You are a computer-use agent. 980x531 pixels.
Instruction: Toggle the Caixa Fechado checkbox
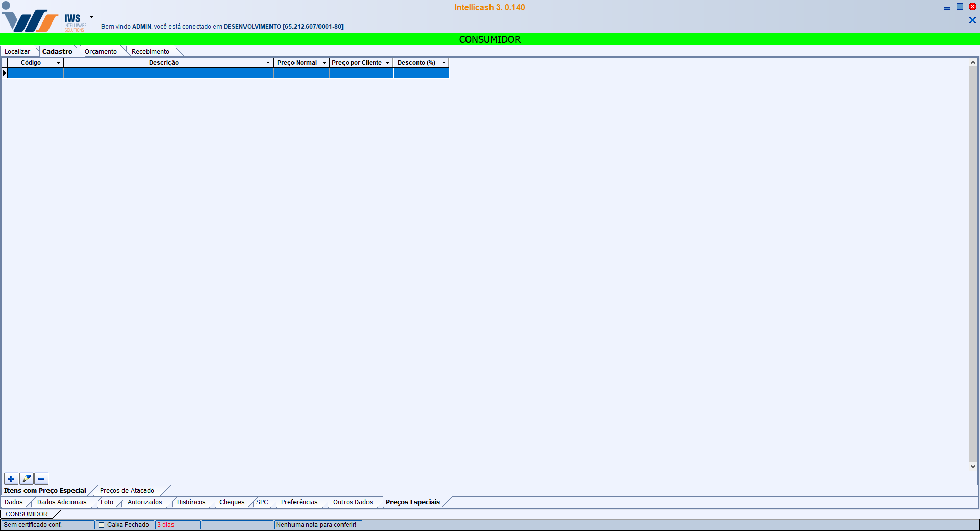tap(101, 525)
